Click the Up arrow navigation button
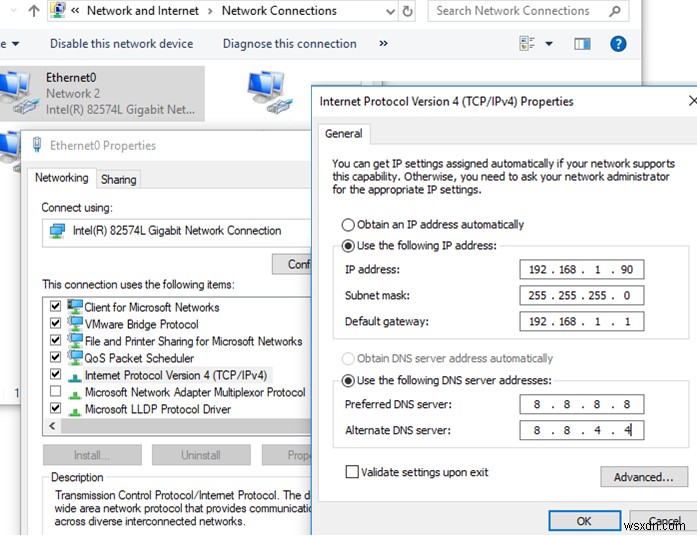Viewport: 697px width, 536px height. [x=34, y=11]
